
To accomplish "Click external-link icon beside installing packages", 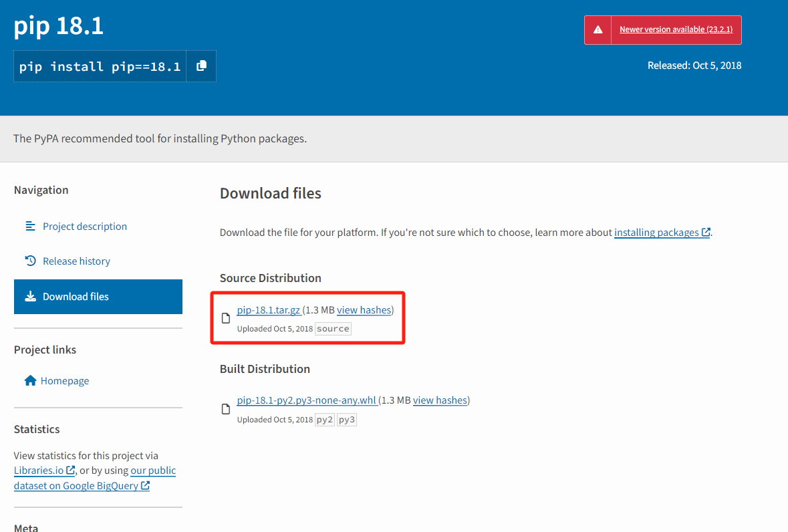I will (706, 232).
